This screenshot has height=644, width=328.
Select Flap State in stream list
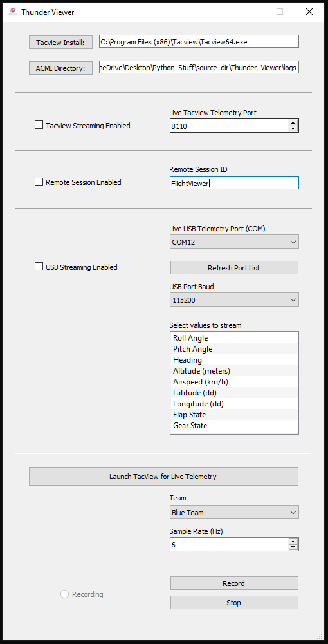[x=234, y=415]
